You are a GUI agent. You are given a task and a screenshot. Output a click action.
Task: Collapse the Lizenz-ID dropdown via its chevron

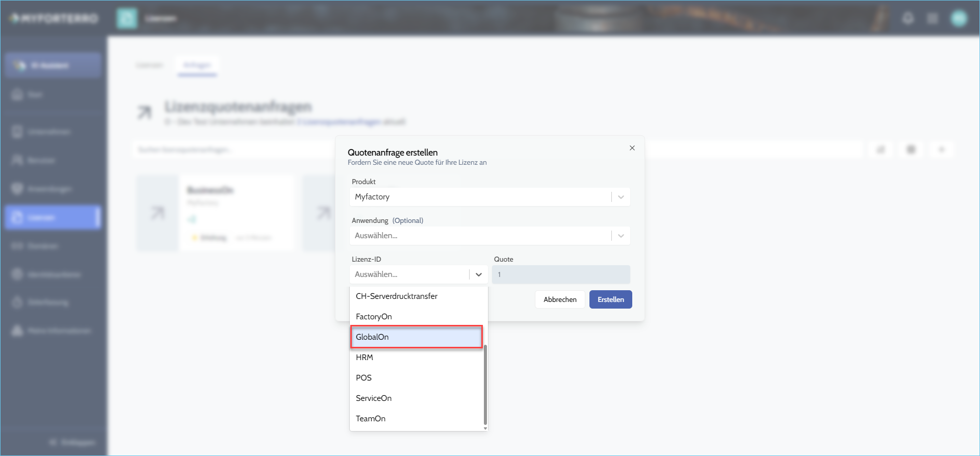(479, 274)
